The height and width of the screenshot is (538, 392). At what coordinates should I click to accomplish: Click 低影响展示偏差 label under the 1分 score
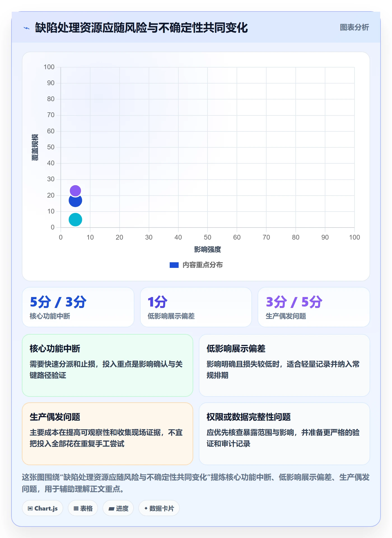(x=171, y=316)
